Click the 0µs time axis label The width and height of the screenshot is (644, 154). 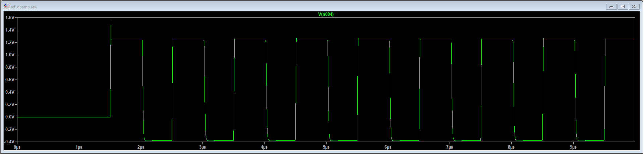click(17, 147)
